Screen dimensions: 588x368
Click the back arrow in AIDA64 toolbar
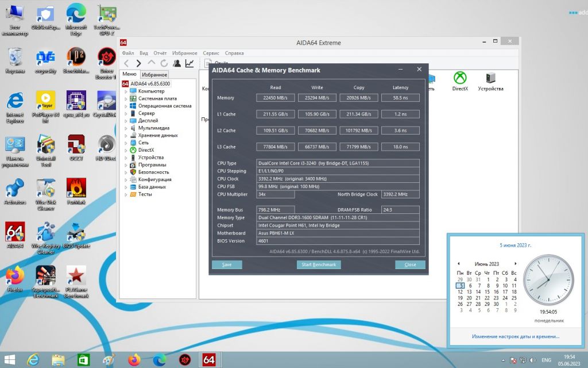[126, 63]
